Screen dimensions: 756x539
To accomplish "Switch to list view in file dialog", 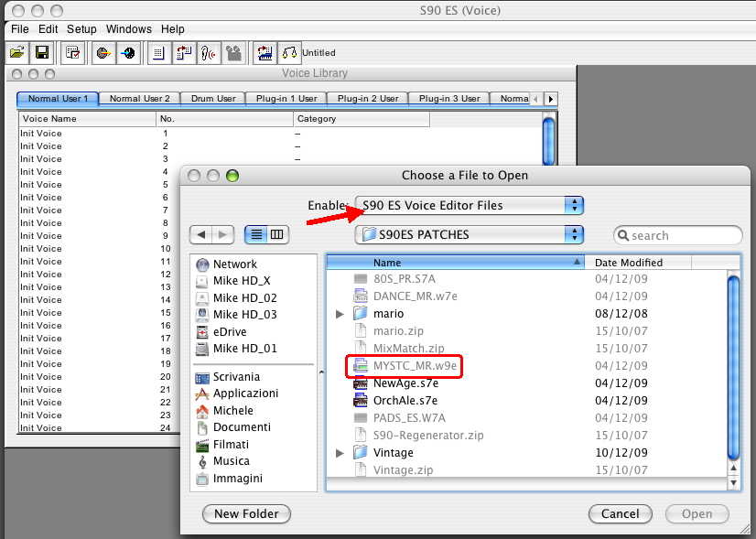I will [x=256, y=235].
